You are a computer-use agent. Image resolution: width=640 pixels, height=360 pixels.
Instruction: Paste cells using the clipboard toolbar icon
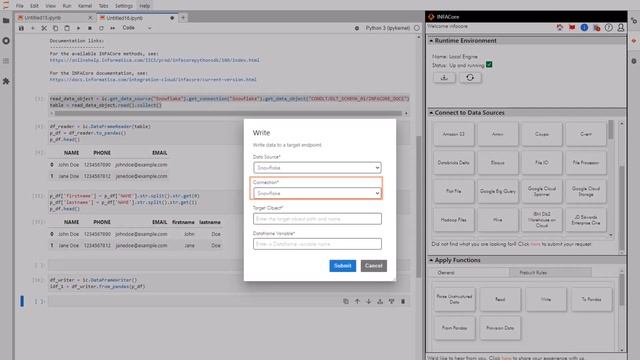pyautogui.click(x=67, y=28)
